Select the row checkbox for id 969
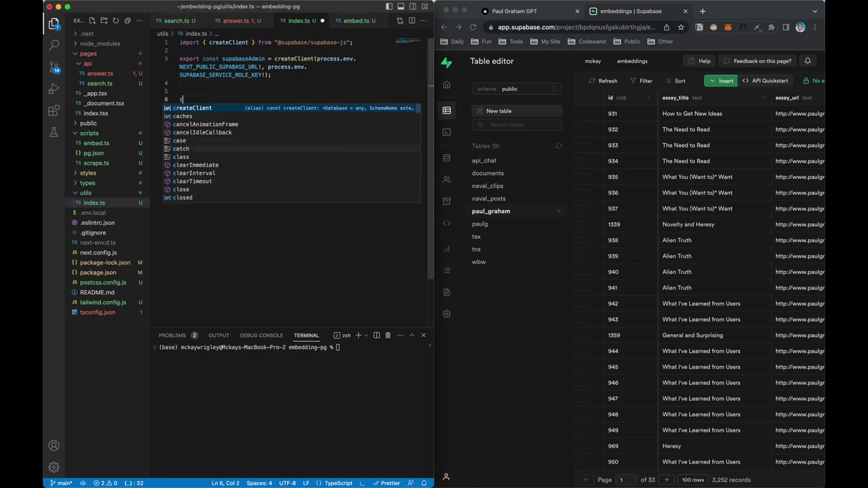 (x=583, y=446)
